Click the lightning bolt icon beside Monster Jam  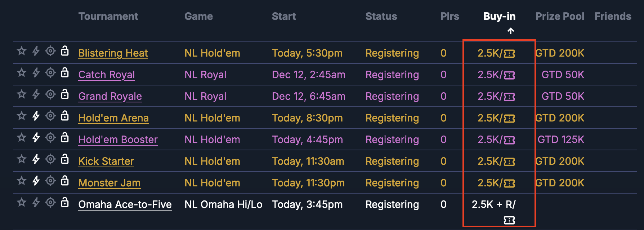pos(36,181)
